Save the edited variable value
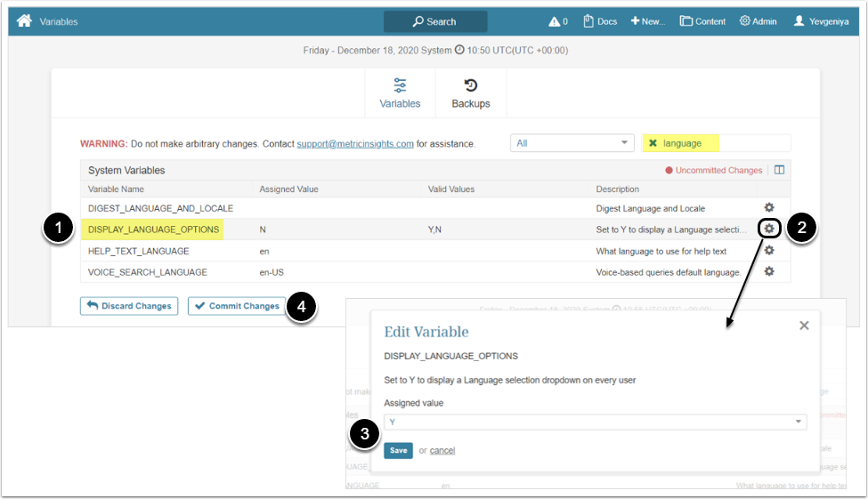The image size is (868, 499). click(398, 450)
